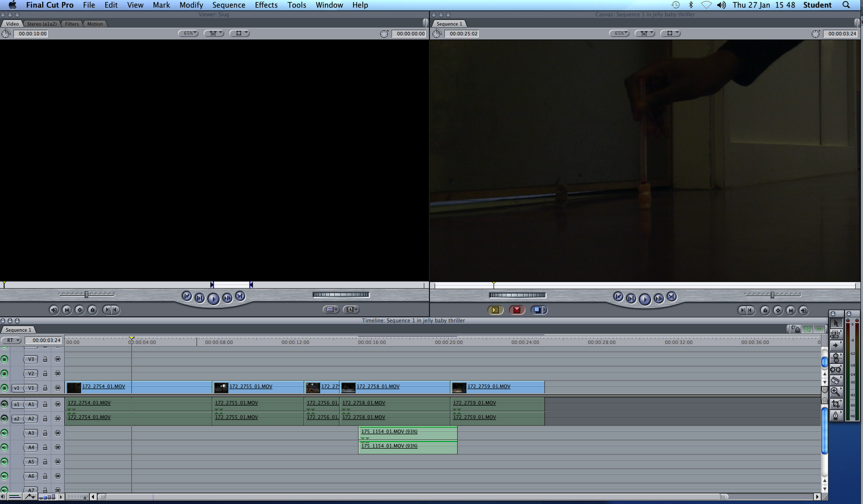The image size is (863, 504).
Task: Go to next edit in Canvas
Action: point(672,296)
